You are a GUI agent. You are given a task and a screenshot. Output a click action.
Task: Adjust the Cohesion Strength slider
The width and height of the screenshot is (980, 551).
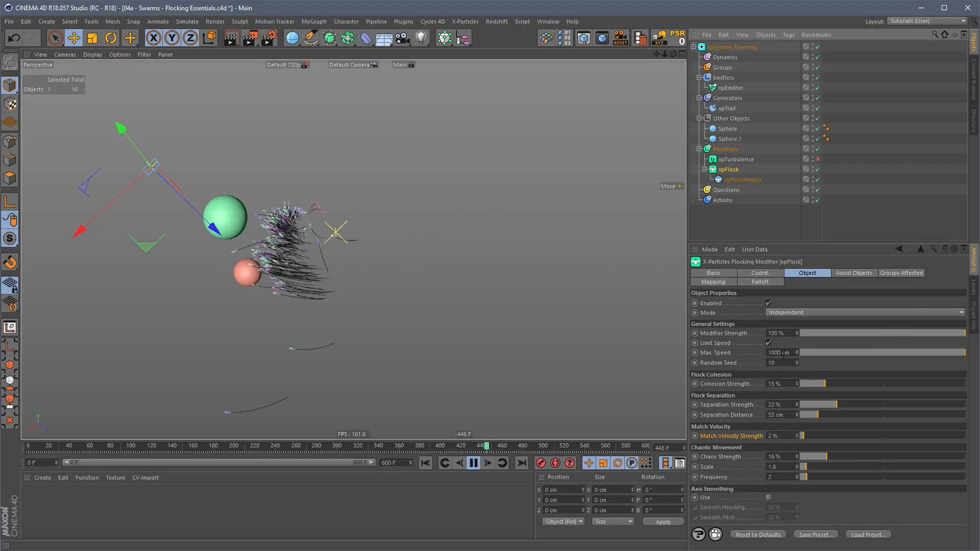click(825, 384)
